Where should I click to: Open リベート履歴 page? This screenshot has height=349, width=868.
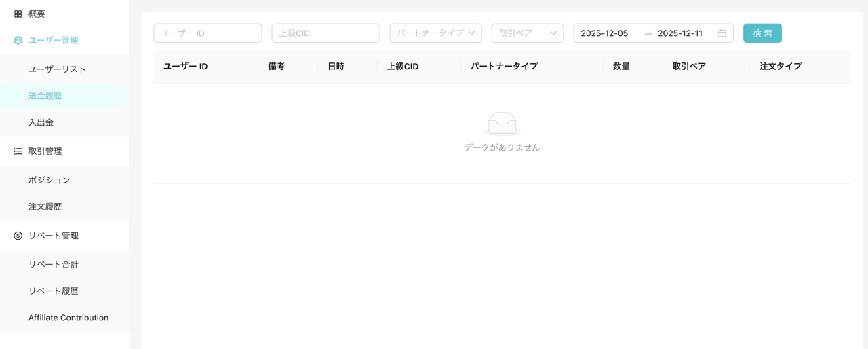click(64, 291)
